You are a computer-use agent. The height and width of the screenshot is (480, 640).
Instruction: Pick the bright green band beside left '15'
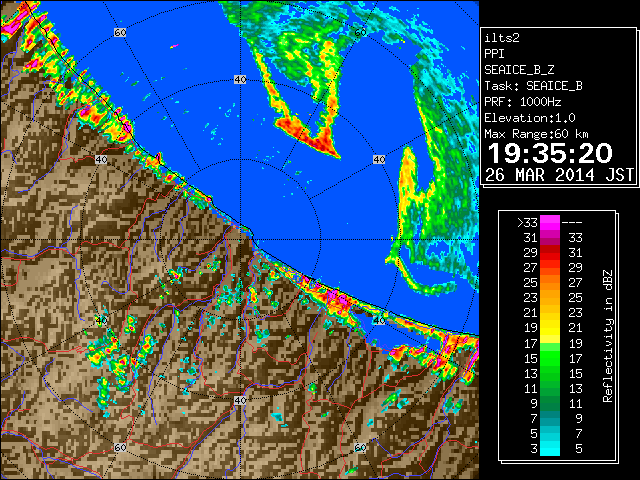(x=550, y=359)
